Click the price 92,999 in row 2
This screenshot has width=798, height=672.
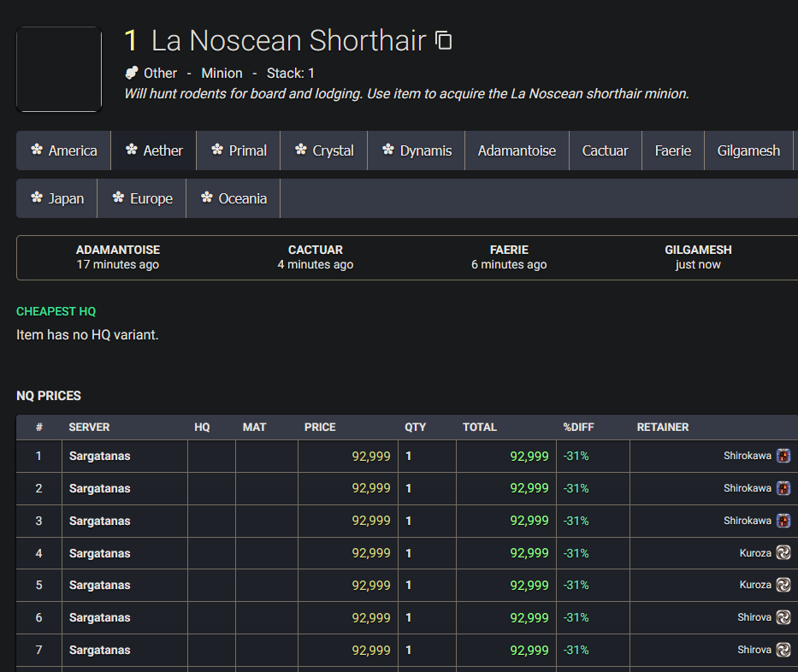point(371,488)
